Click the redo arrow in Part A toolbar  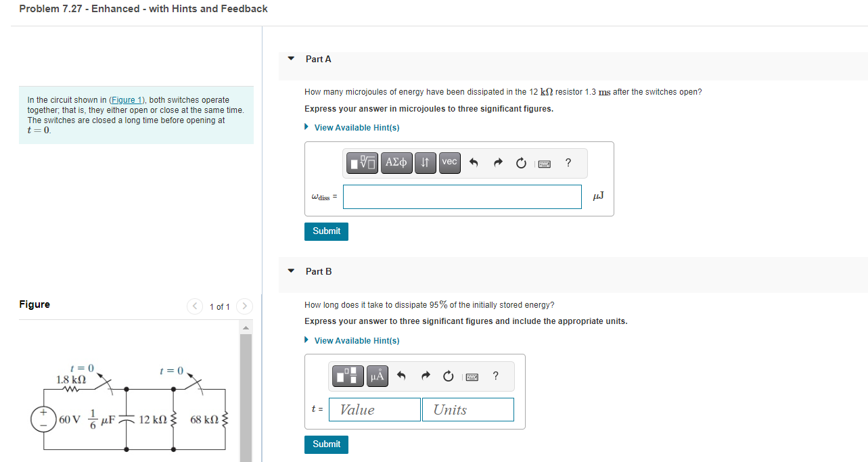[x=497, y=162]
